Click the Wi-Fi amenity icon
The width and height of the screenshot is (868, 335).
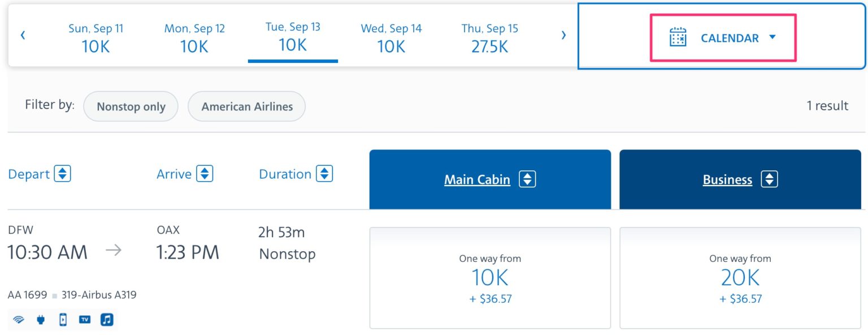19,319
